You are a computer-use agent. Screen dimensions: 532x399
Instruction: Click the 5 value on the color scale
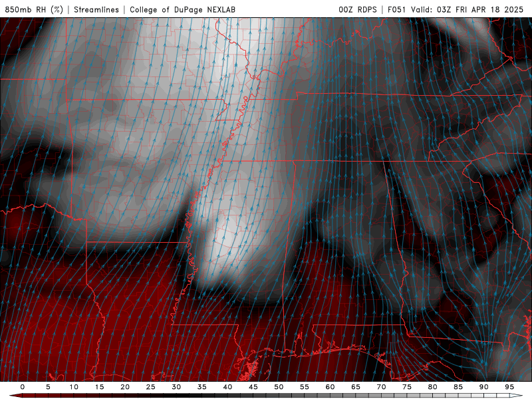click(x=48, y=387)
